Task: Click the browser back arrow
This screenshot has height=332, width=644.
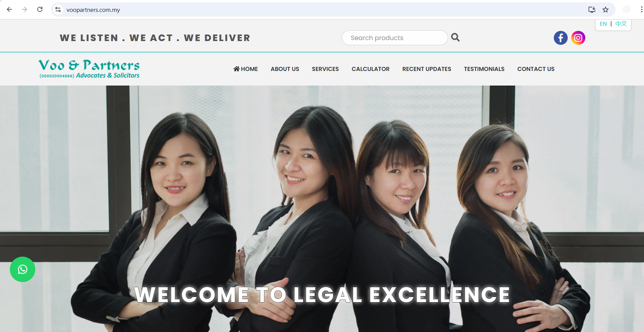Action: pyautogui.click(x=9, y=10)
